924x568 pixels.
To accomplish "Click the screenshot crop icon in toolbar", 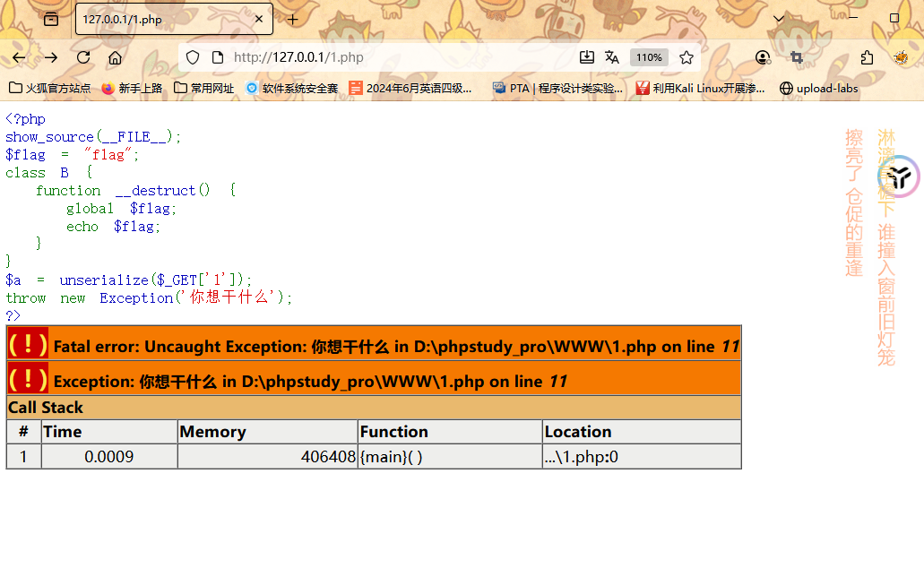I will coord(797,57).
